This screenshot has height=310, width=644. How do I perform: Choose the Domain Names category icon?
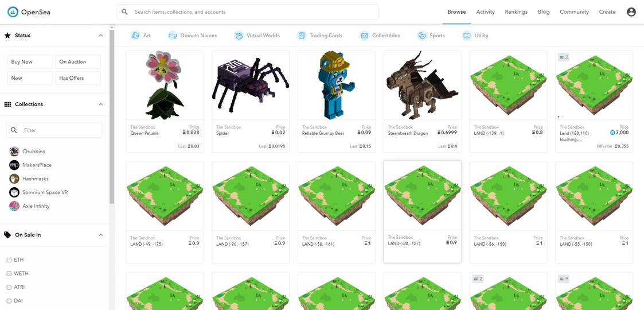pyautogui.click(x=173, y=36)
